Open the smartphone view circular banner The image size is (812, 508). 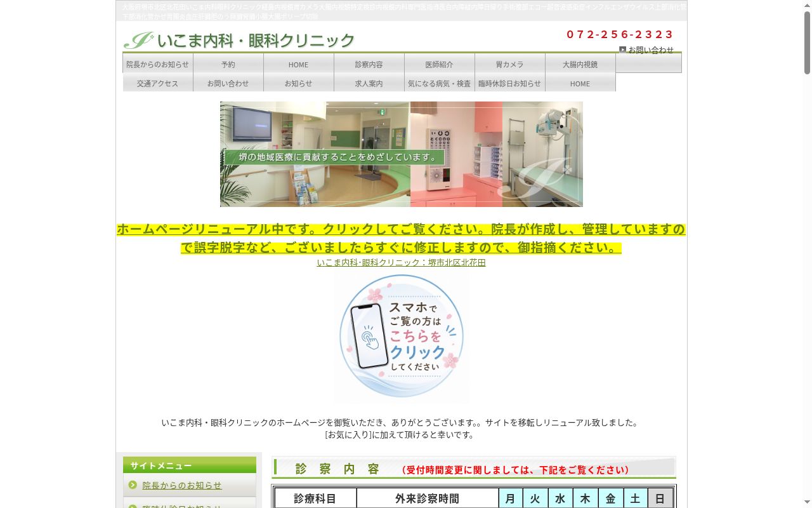click(x=402, y=337)
